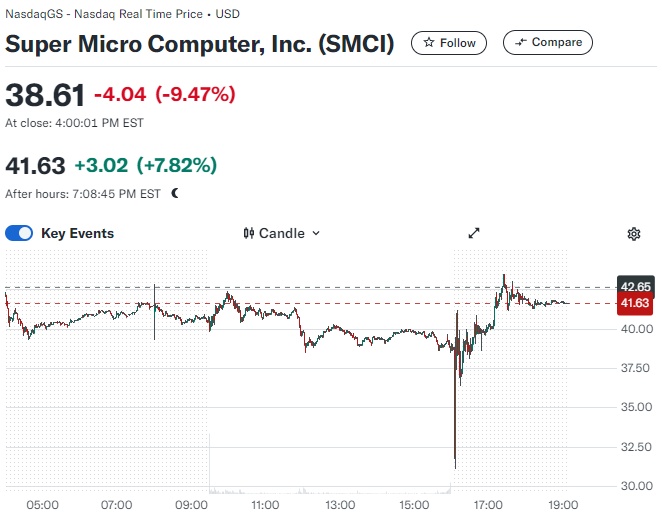The height and width of the screenshot is (522, 662).
Task: Click the 30.00 price axis label
Action: 636,486
